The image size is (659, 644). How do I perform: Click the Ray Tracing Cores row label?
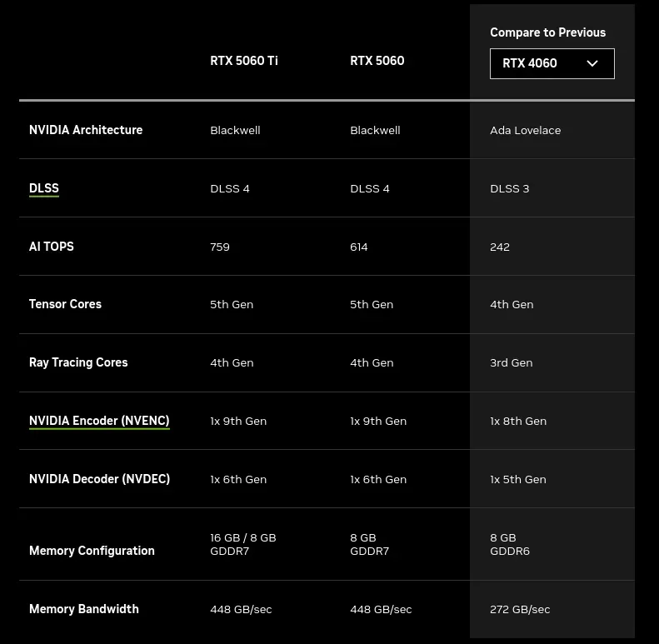(78, 362)
